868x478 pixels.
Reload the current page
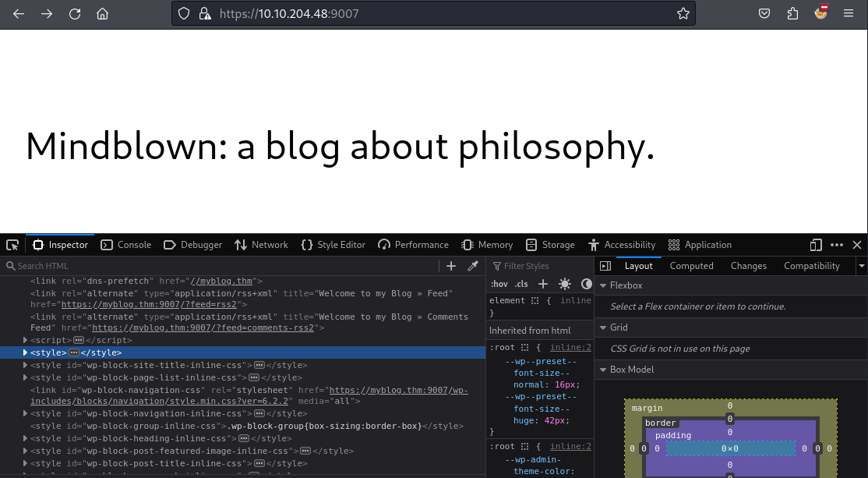[75, 12]
